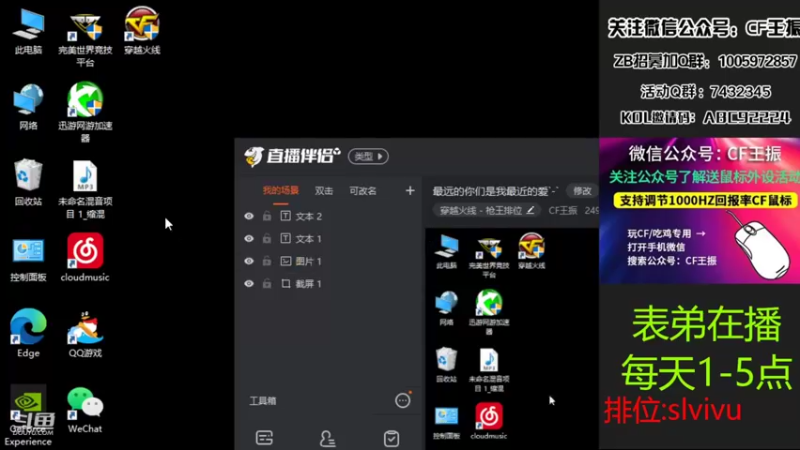Select the 截屏 1 layer row
The height and width of the screenshot is (450, 800).
[330, 284]
